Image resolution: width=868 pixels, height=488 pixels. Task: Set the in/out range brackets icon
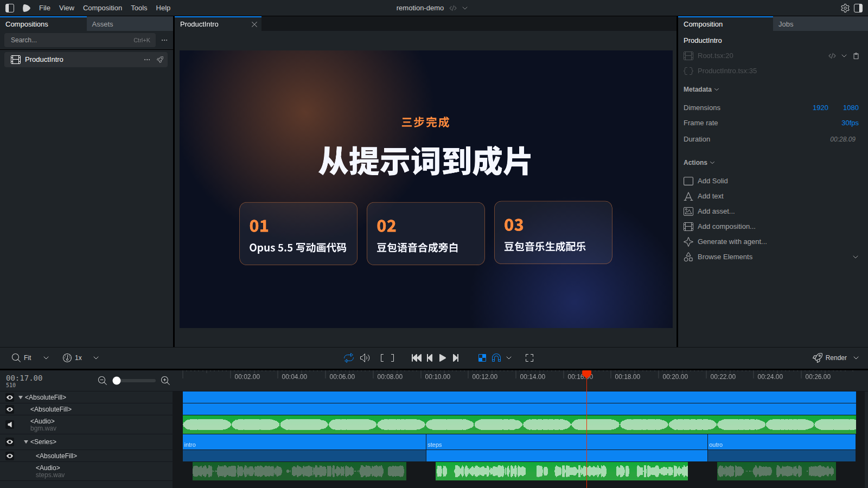(x=387, y=358)
